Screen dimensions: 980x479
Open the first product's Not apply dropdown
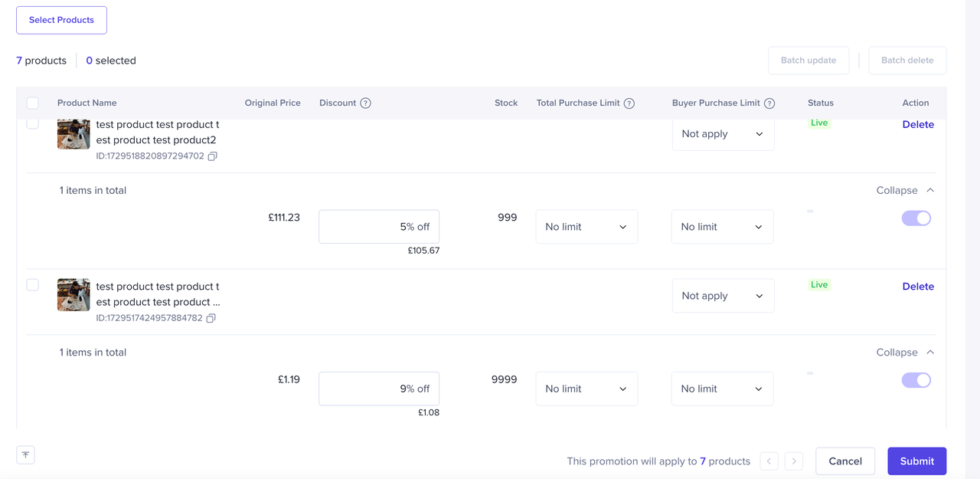click(723, 134)
